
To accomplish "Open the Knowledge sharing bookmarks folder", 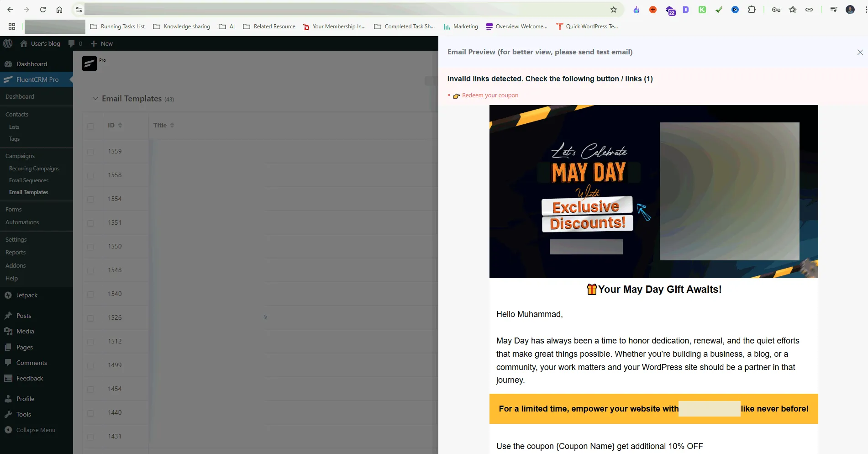I will tap(181, 26).
